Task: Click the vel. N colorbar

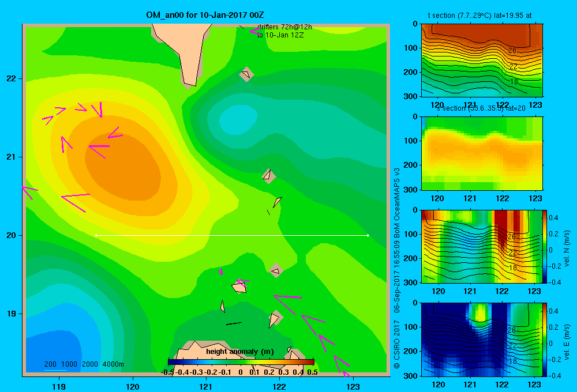Action: point(545,246)
